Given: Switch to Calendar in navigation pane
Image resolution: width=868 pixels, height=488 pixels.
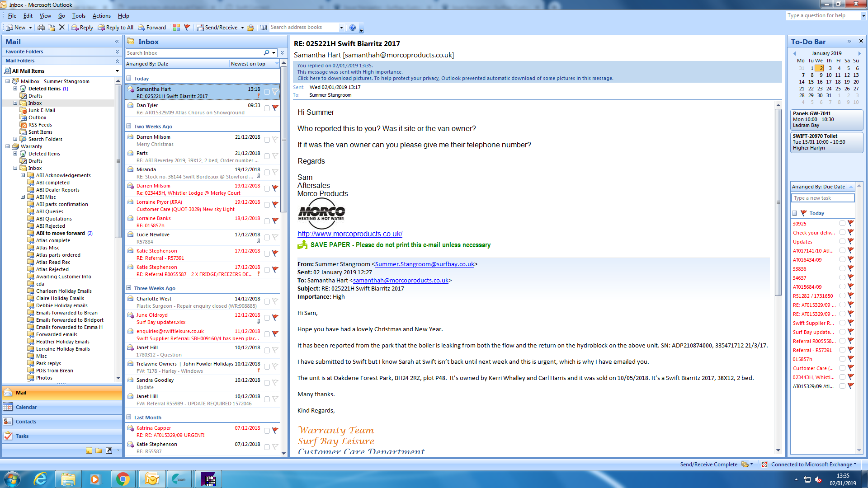Looking at the screenshot, I should pos(26,407).
